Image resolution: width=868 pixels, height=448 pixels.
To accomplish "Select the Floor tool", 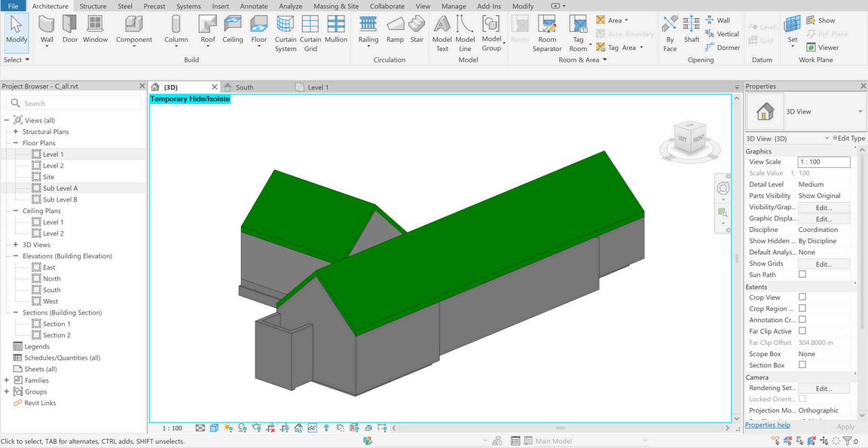I will click(258, 30).
